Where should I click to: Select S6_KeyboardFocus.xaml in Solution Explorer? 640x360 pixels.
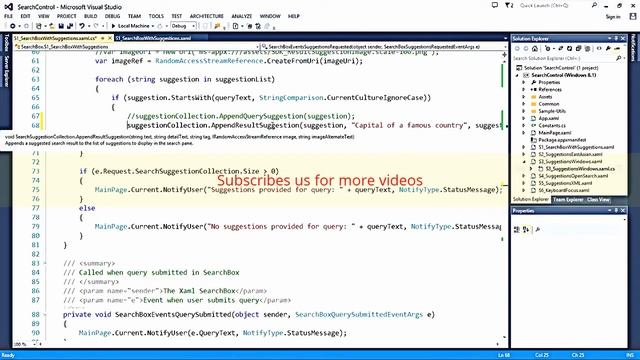[x=564, y=190]
